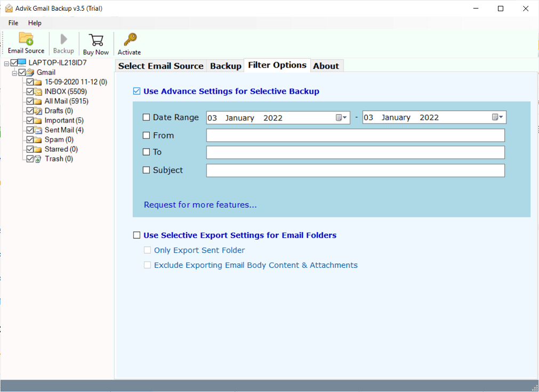Collapse the LAPTOP-IL218ID7 tree node
The height and width of the screenshot is (392, 539).
click(x=6, y=63)
